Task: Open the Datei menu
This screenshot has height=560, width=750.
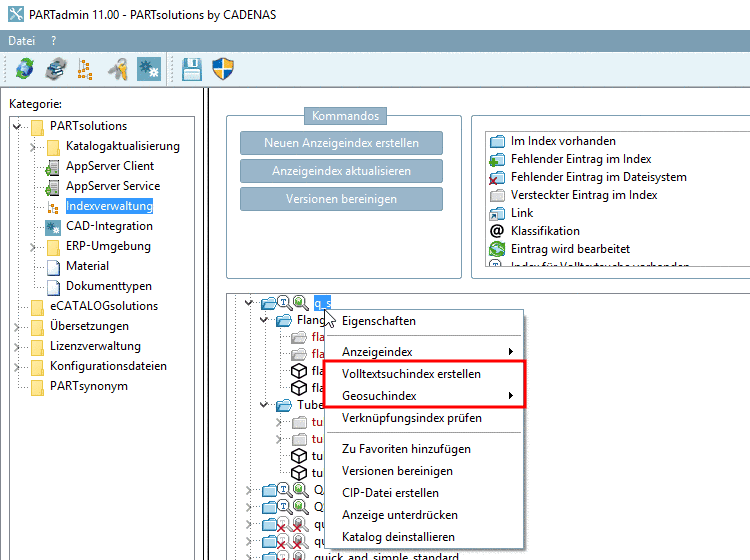Action: 22,41
